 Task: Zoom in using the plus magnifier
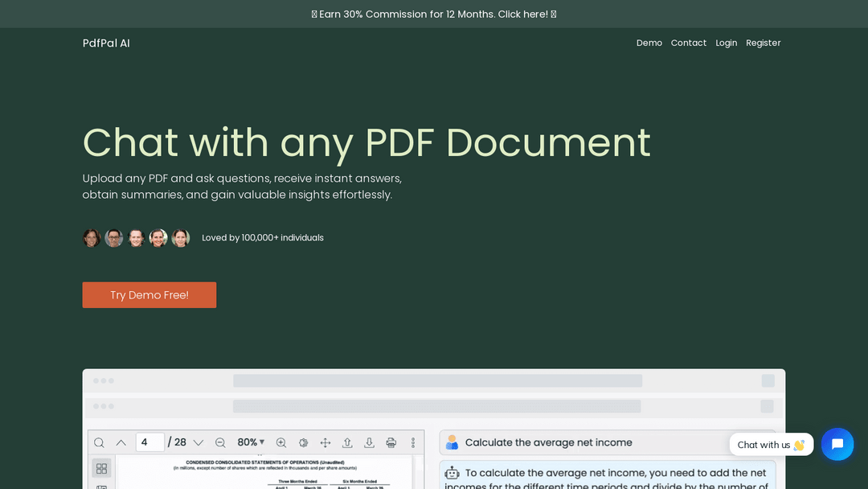[281, 442]
